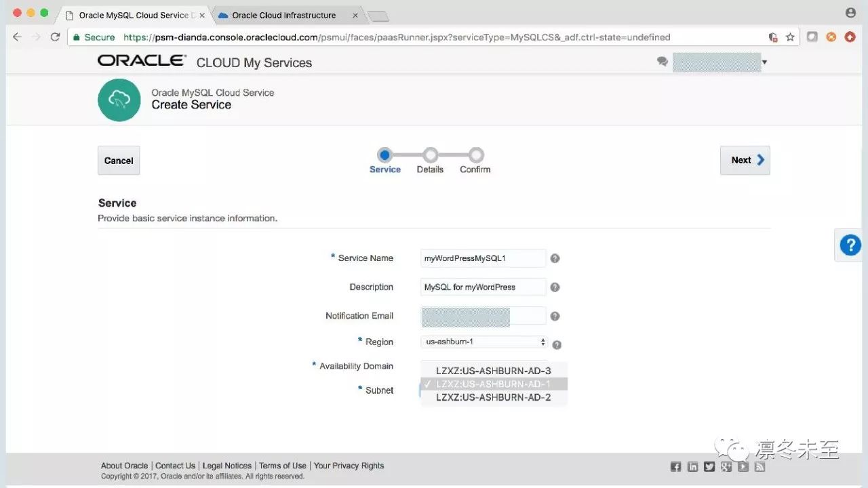This screenshot has width=868, height=488.
Task: Open Oracle LinkedIn page icon
Action: pyautogui.click(x=692, y=466)
